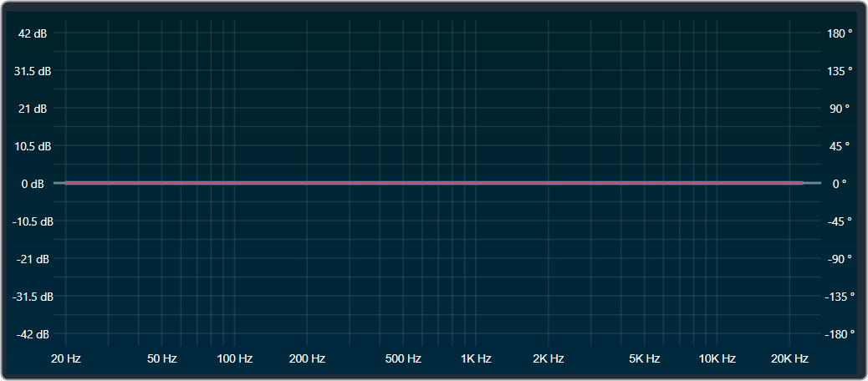Screen dimensions: 868x381
Task: Click the 20K Hz frequency label
Action: pyautogui.click(x=789, y=359)
